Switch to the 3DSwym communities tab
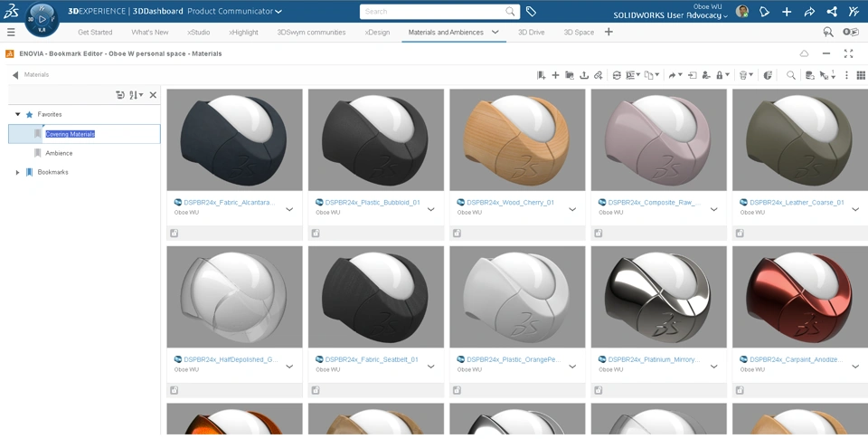This screenshot has height=439, width=868. coord(311,33)
